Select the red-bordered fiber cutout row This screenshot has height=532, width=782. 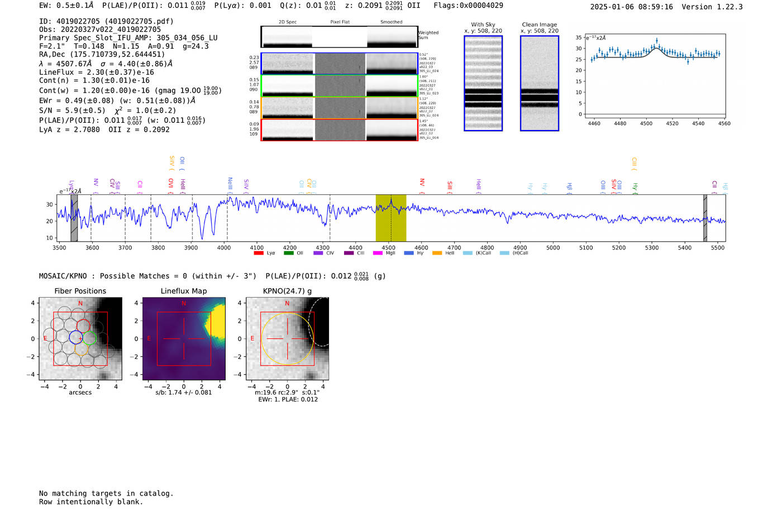(339, 130)
